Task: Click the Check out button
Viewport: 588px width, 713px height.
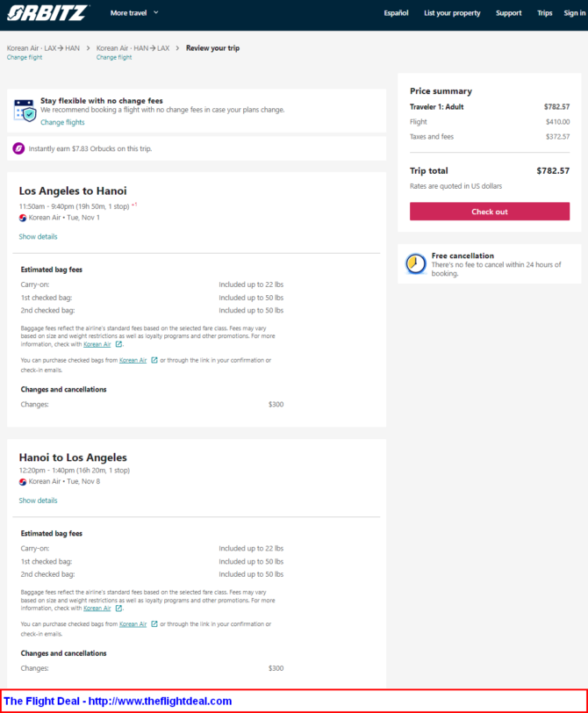Action: [x=490, y=212]
